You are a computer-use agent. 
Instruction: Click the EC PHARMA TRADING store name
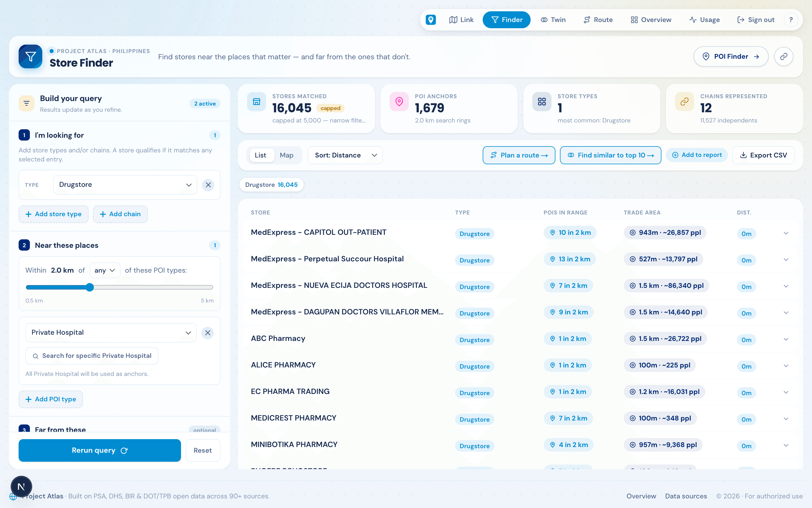click(290, 391)
